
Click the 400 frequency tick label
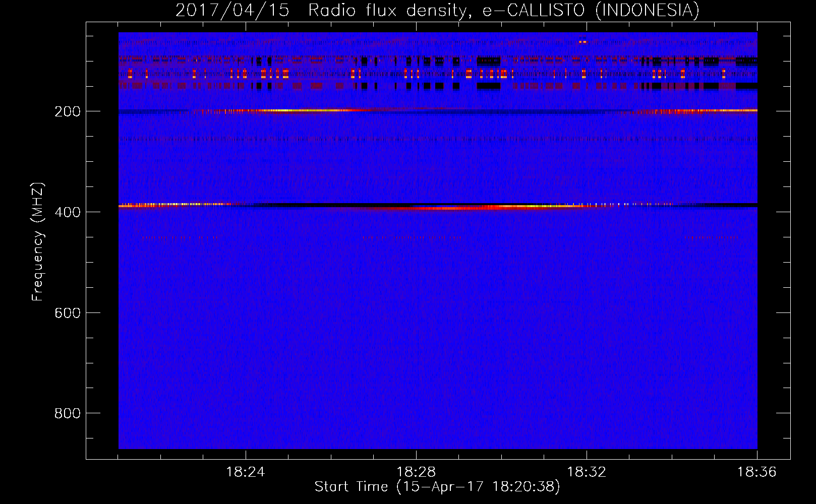68,212
